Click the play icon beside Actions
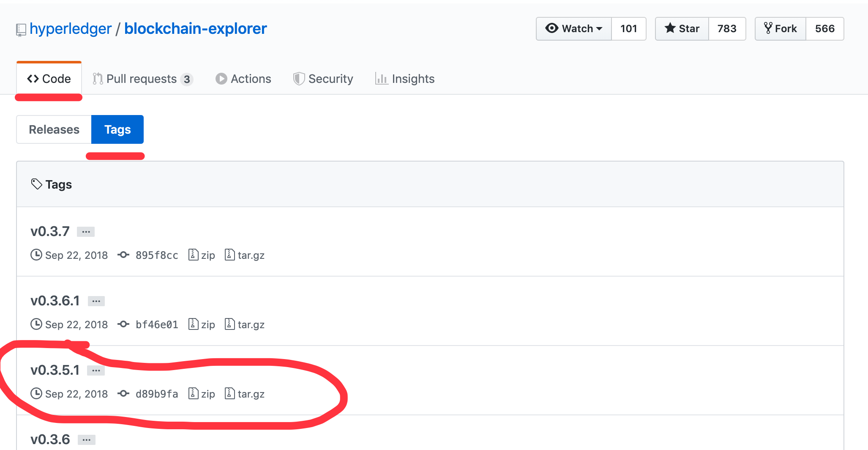Screen dimensions: 868x450 [221, 79]
